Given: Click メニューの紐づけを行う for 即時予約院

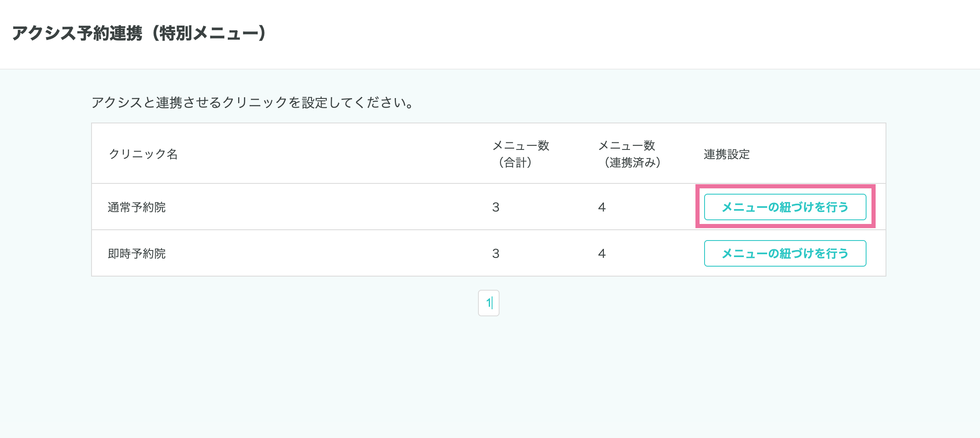Looking at the screenshot, I should [785, 253].
